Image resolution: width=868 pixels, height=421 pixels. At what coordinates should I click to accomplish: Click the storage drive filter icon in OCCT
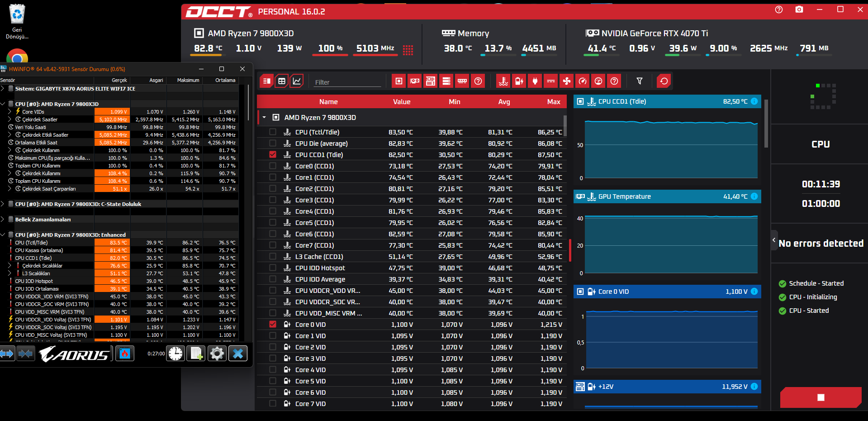click(x=446, y=81)
